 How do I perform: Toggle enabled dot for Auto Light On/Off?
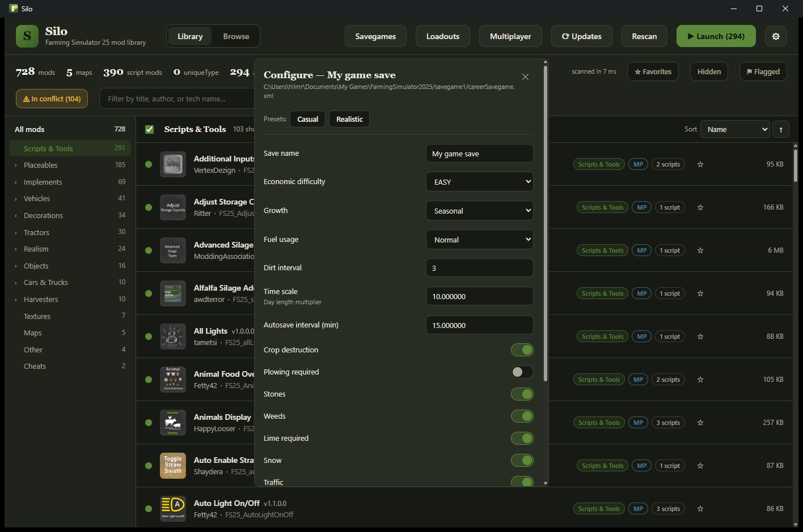tap(149, 509)
